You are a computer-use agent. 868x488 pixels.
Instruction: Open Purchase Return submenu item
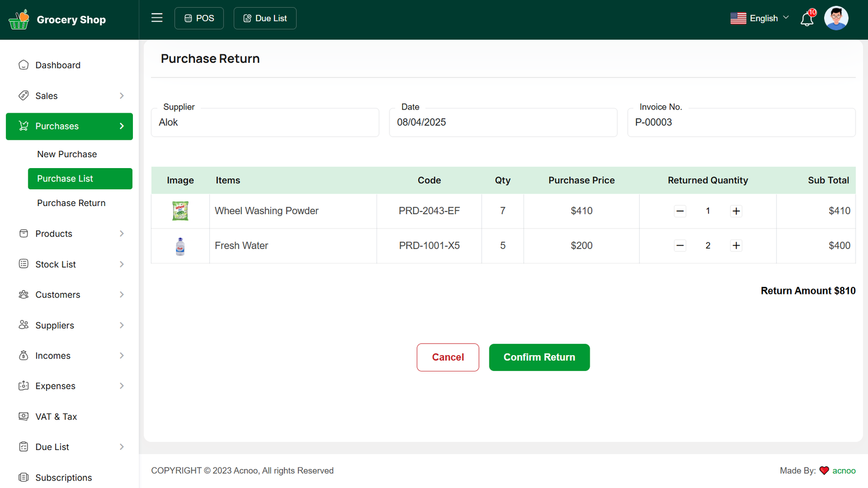coord(71,203)
